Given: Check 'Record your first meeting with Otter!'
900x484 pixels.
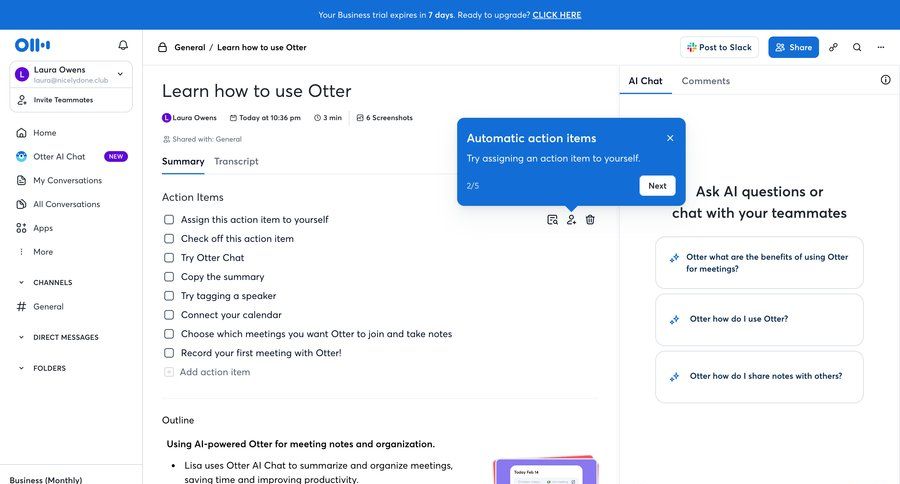Looking at the screenshot, I should point(169,353).
